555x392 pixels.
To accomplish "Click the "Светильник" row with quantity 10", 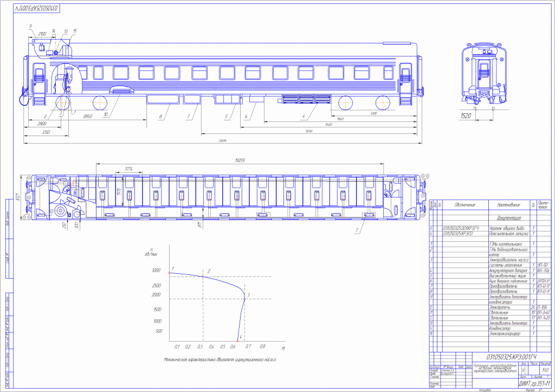I will [499, 313].
